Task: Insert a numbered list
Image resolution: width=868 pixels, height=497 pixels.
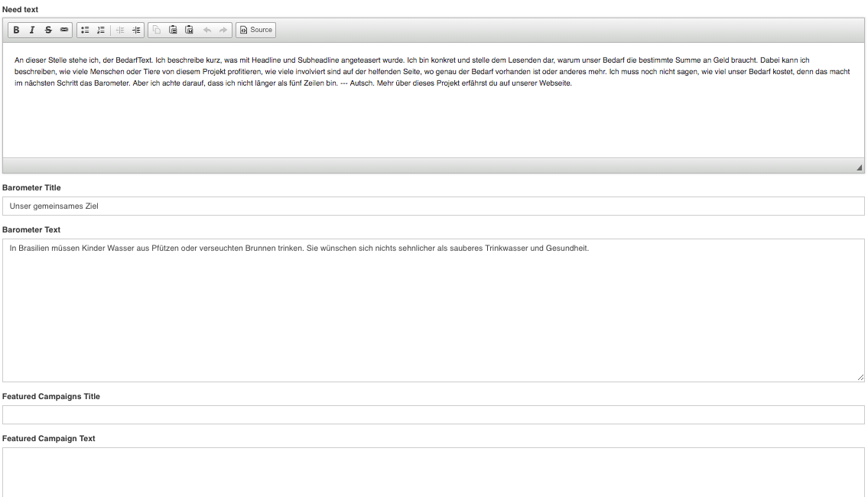Action: pyautogui.click(x=101, y=30)
